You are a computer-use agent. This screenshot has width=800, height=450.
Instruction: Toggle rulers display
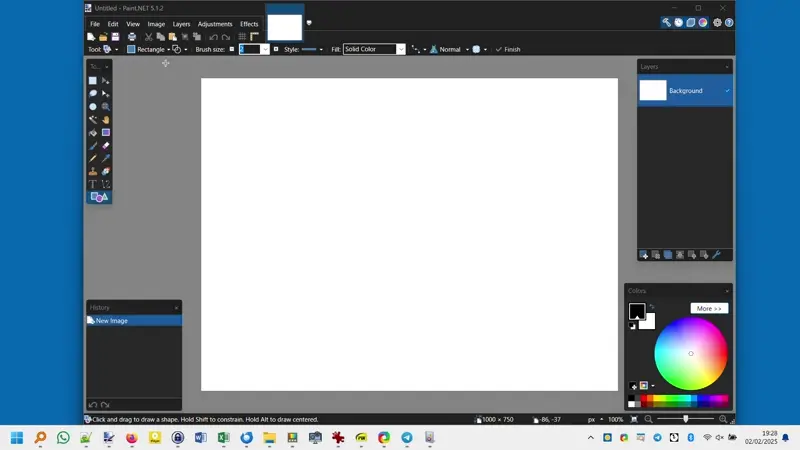(x=255, y=37)
